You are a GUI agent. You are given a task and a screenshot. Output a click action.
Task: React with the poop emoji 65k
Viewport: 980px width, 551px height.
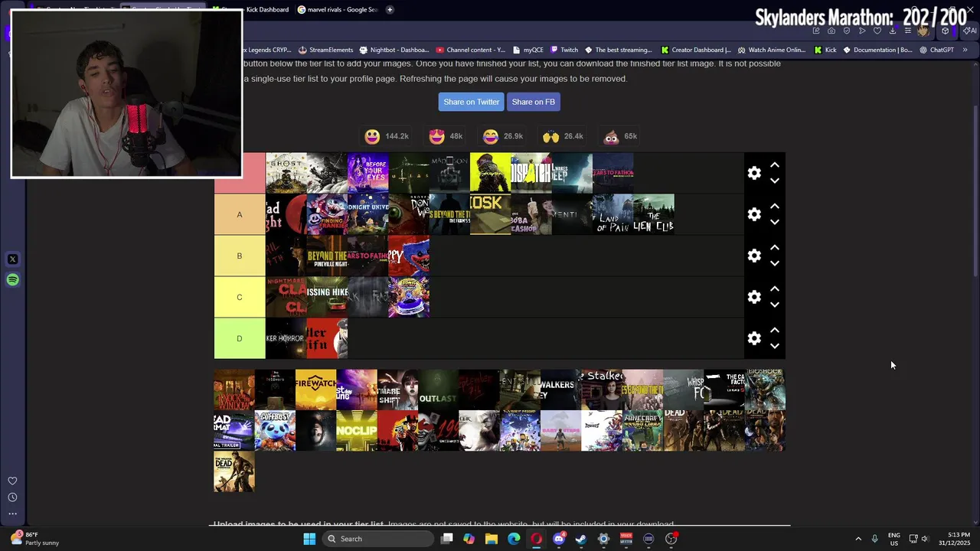(620, 136)
